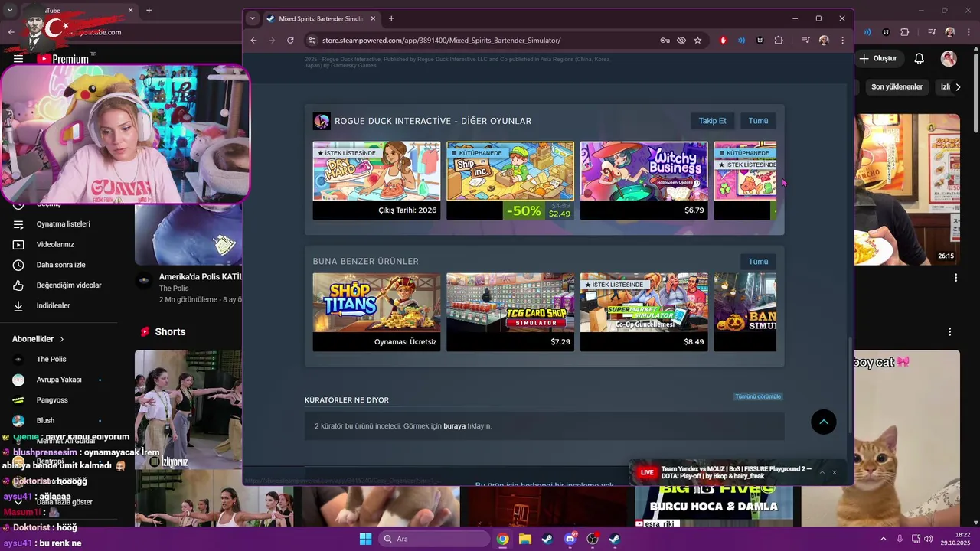The height and width of the screenshot is (551, 980).
Task: Open the Ship Inc. game card
Action: [x=510, y=181]
